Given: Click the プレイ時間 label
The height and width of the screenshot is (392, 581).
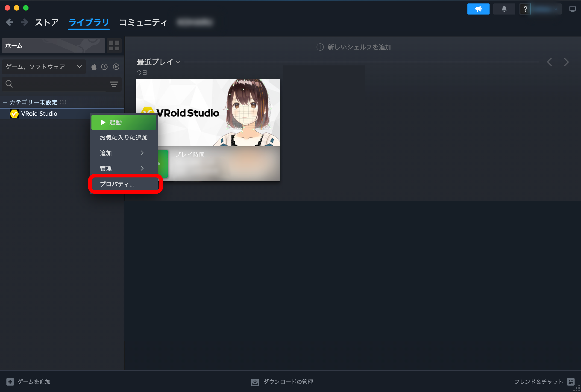Looking at the screenshot, I should click(190, 154).
